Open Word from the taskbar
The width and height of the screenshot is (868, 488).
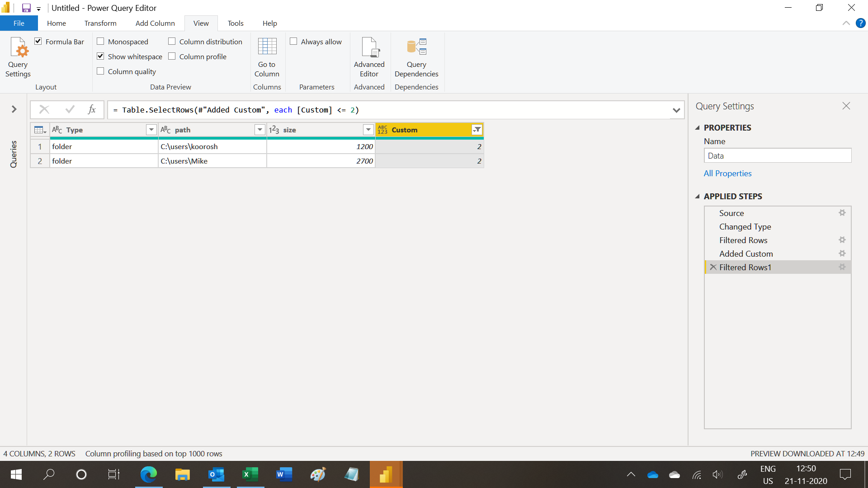point(284,474)
